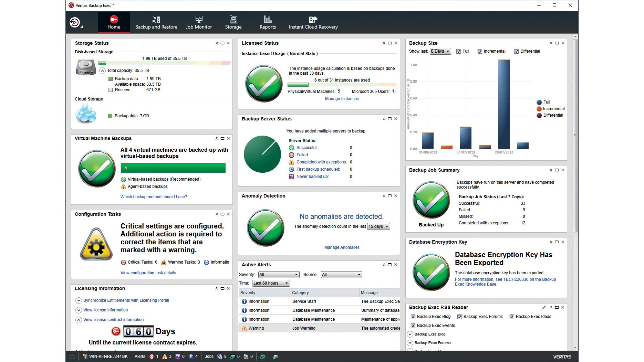Click the informational alerts icon in status bar
644x362 pixels.
pos(191,356)
